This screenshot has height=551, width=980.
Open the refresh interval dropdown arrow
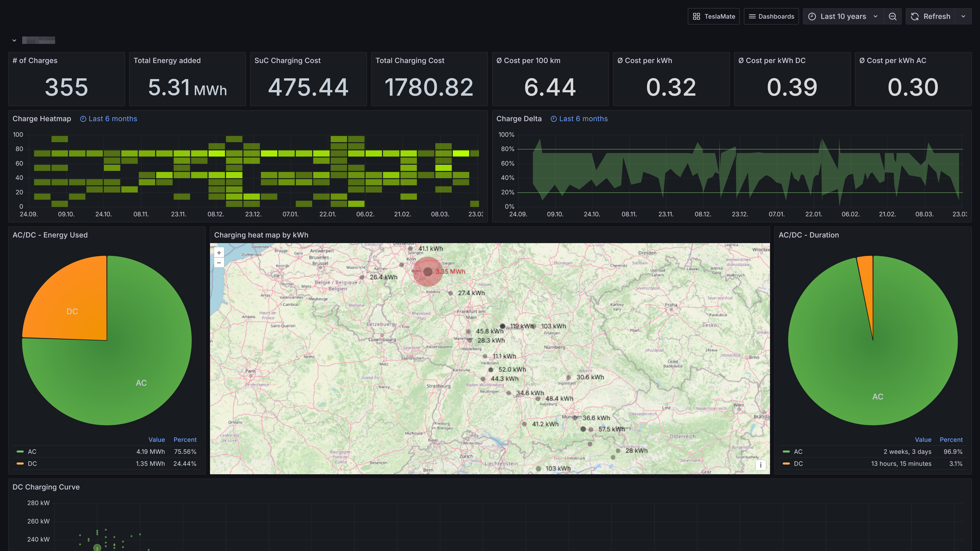[x=963, y=16]
